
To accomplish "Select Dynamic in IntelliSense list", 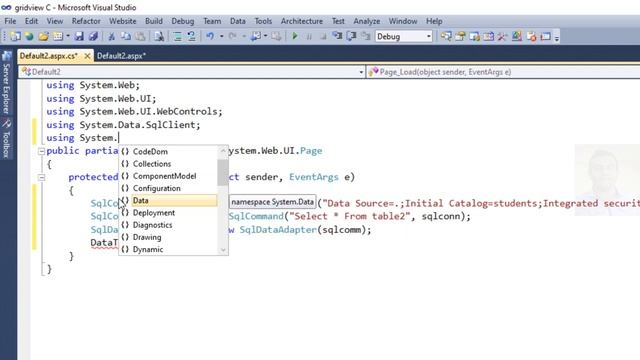I will click(168, 249).
